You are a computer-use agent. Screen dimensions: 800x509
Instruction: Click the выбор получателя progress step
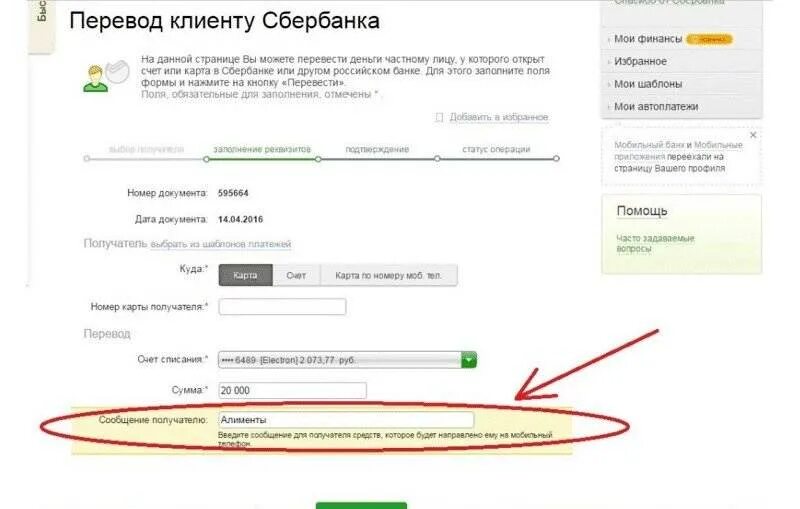click(146, 149)
